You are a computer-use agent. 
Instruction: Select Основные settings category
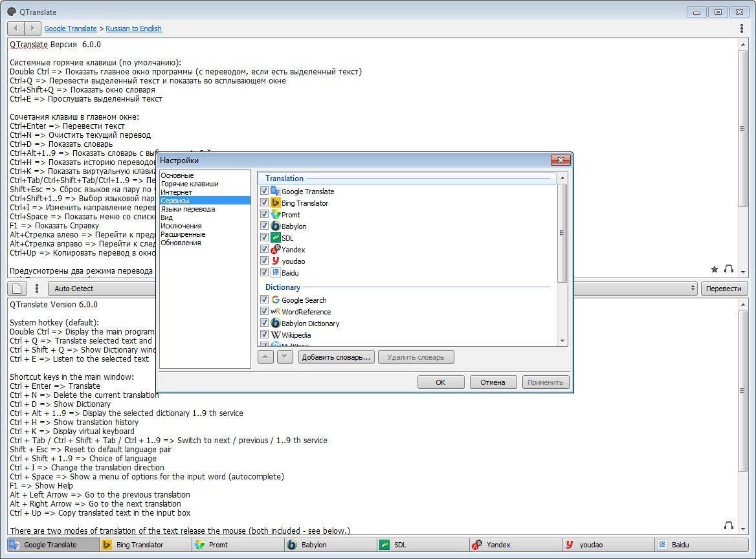click(x=177, y=175)
